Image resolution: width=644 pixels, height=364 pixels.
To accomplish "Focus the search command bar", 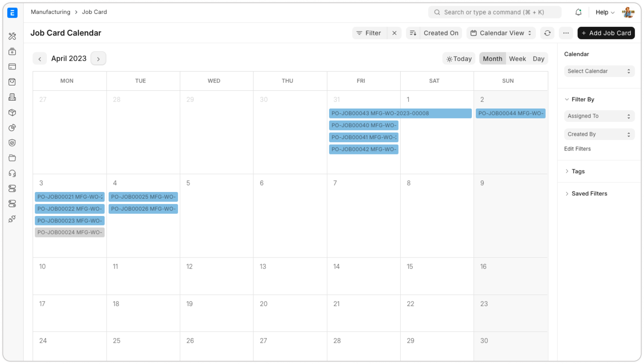I will click(x=495, y=12).
